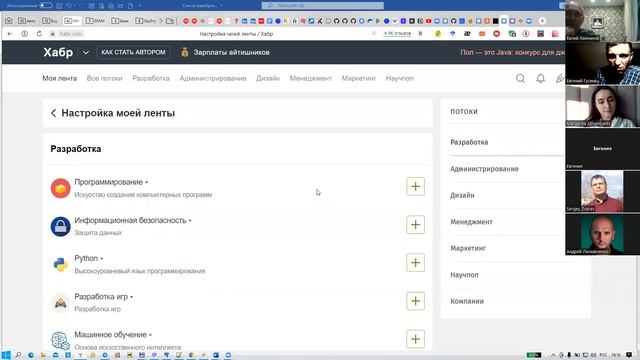Open the Зарплаты айтишников link
The height and width of the screenshot is (360, 640).
point(231,52)
